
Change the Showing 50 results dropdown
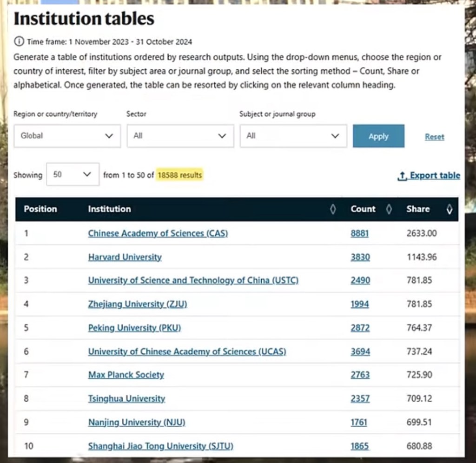(x=73, y=174)
